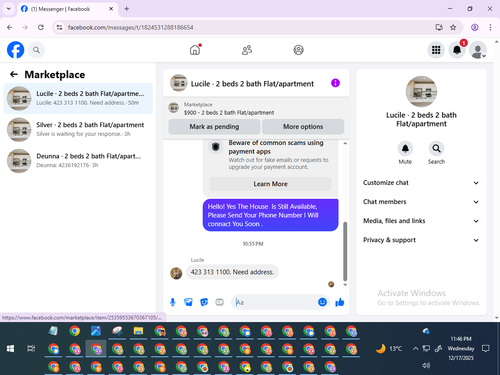This screenshot has height=375, width=500.
Task: Open the emoji picker smiley icon
Action: (322, 302)
